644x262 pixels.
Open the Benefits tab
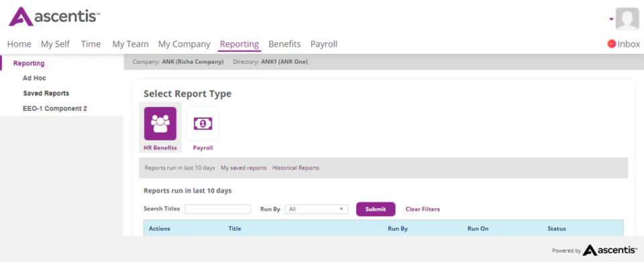point(284,44)
